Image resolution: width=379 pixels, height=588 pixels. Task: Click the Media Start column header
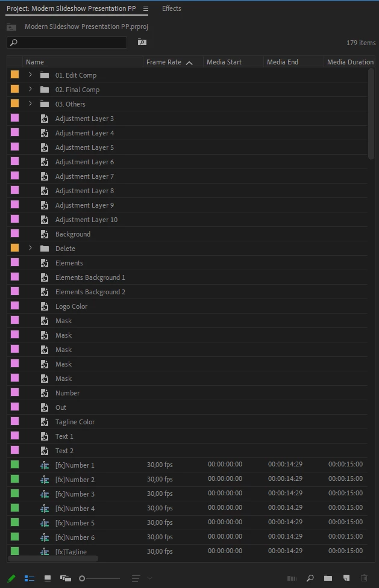coord(224,62)
